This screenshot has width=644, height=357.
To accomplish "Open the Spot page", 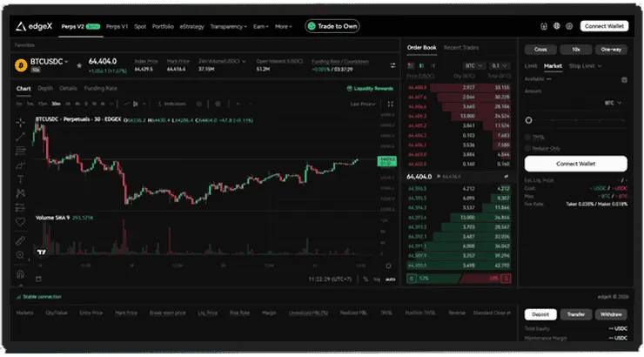I will point(140,26).
